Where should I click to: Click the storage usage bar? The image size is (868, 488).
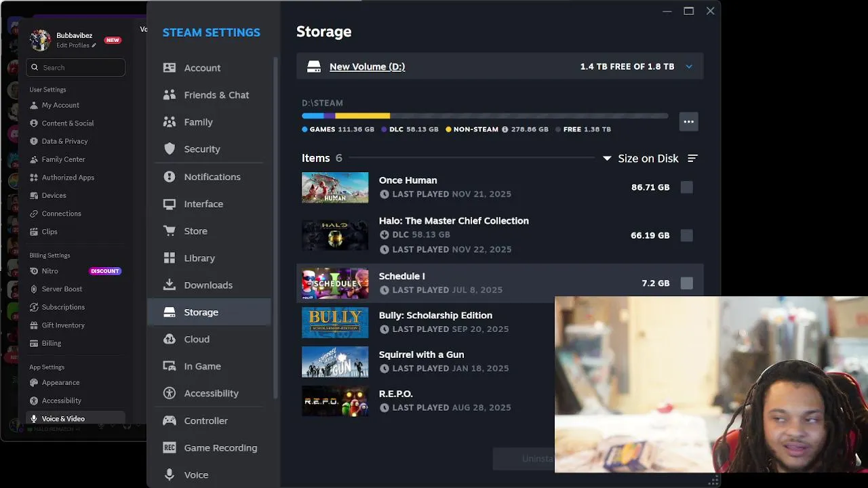485,116
